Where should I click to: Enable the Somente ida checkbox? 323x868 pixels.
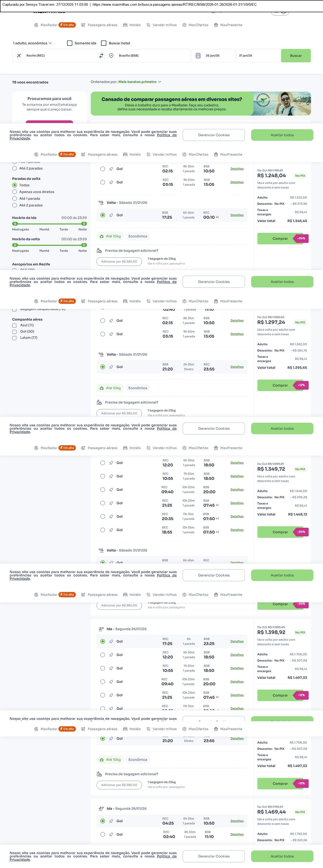pos(70,43)
